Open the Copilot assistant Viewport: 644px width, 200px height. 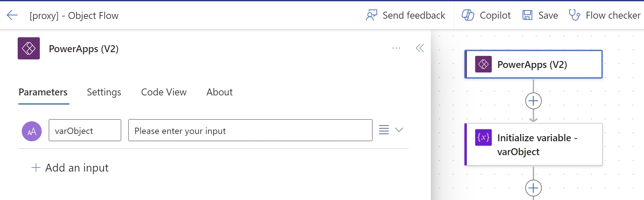click(486, 15)
